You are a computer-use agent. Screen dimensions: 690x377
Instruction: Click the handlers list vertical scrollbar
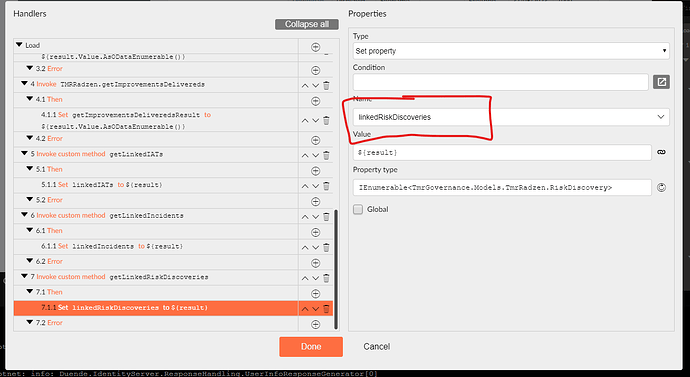(336, 269)
